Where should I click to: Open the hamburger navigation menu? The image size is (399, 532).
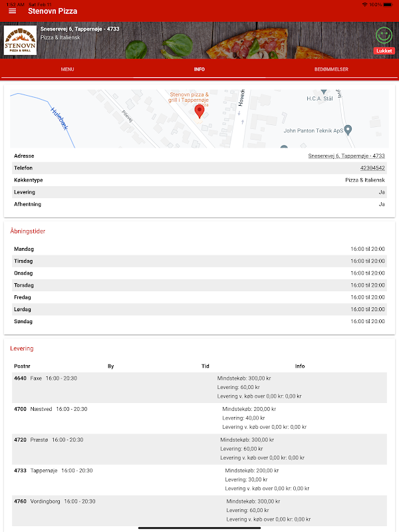(12, 11)
